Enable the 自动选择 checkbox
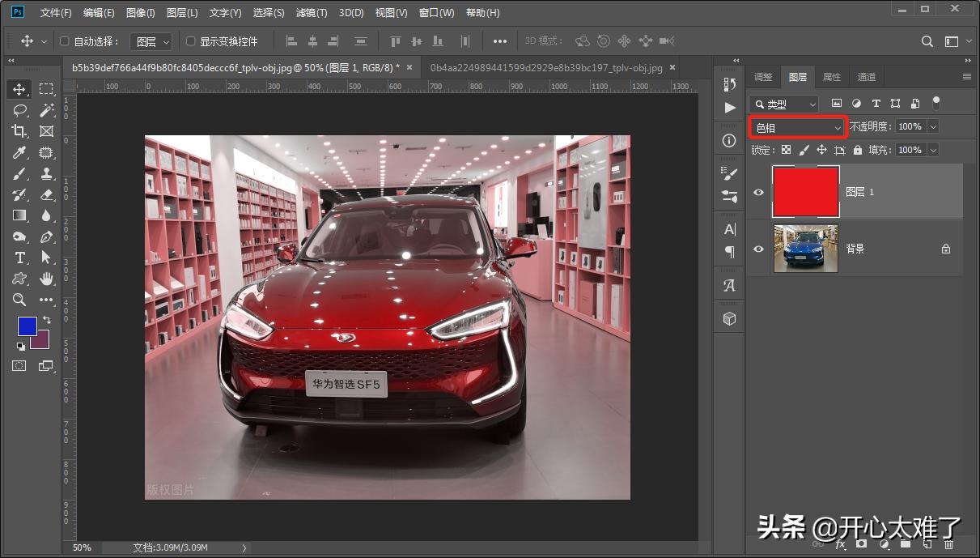The height and width of the screenshot is (558, 980). pyautogui.click(x=65, y=41)
